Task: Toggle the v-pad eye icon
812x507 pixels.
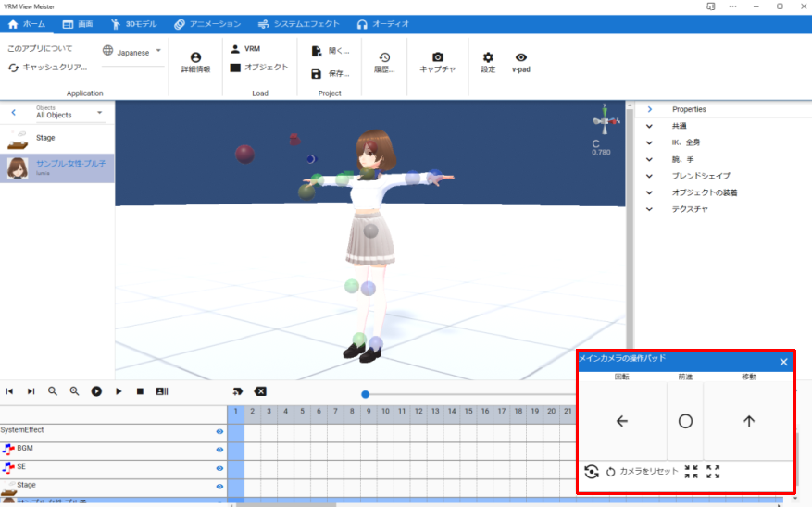Action: pos(521,63)
